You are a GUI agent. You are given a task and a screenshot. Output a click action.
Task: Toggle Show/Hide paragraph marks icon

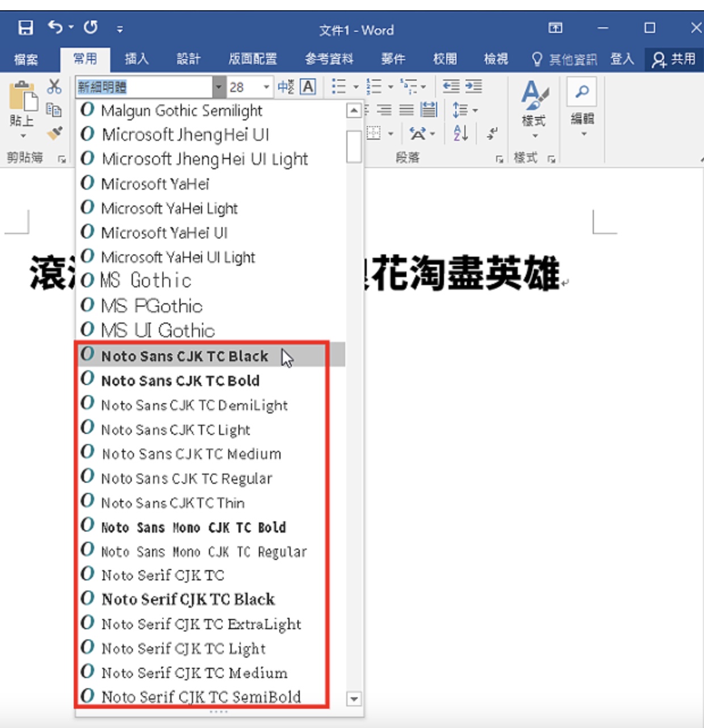click(x=492, y=134)
